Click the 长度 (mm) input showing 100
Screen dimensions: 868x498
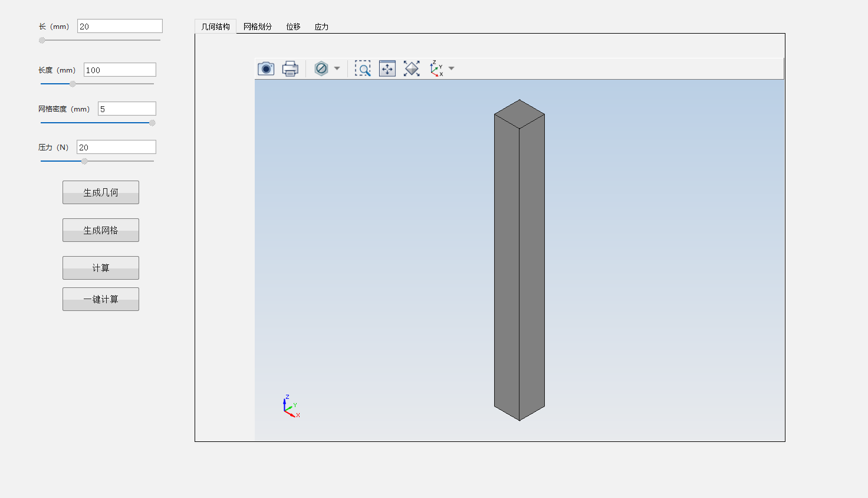point(120,70)
